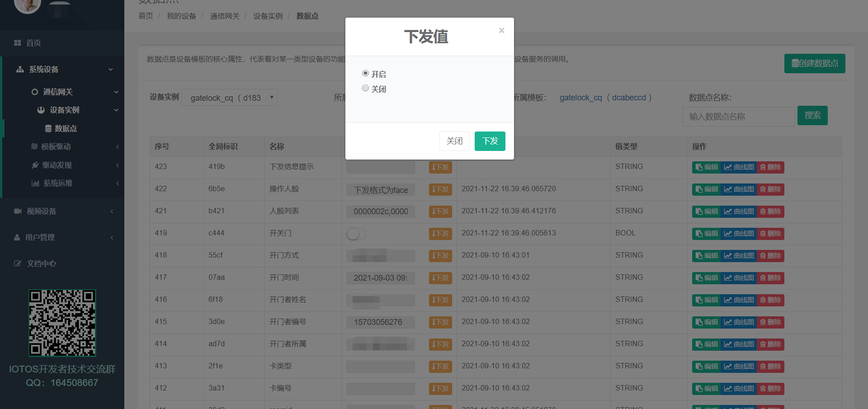
Task: Open the gatelock_cq (dcabeccd) template link
Action: pyautogui.click(x=605, y=98)
